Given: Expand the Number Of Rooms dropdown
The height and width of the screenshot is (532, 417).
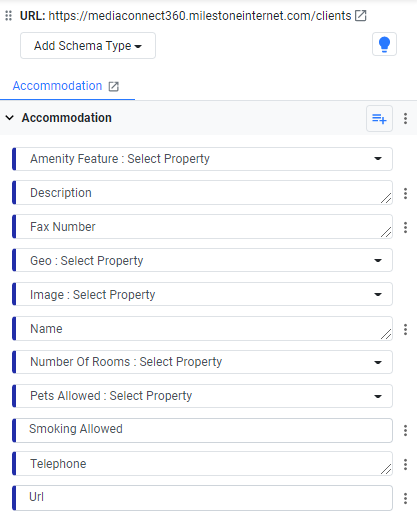Looking at the screenshot, I should click(203, 362).
